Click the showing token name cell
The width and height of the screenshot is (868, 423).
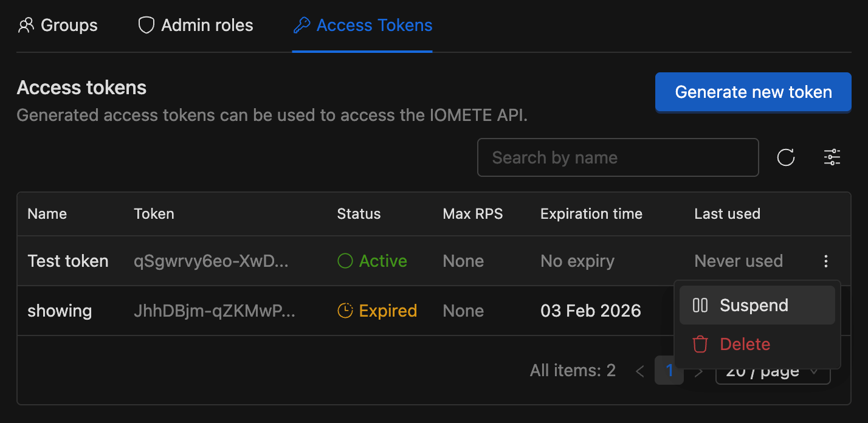pyautogui.click(x=60, y=311)
